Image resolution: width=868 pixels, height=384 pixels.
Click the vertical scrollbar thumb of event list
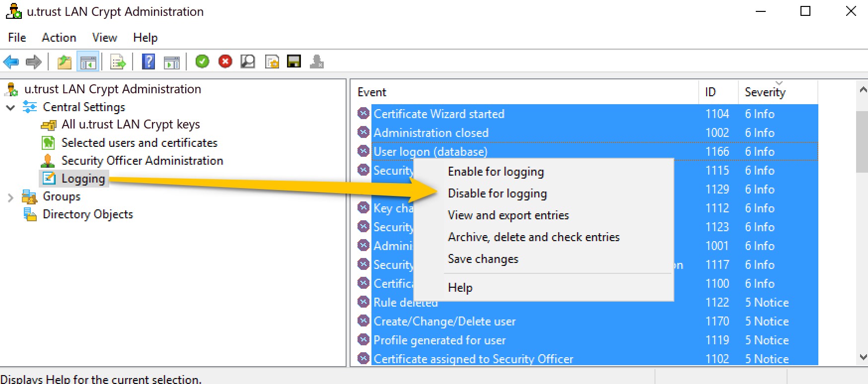point(863,142)
